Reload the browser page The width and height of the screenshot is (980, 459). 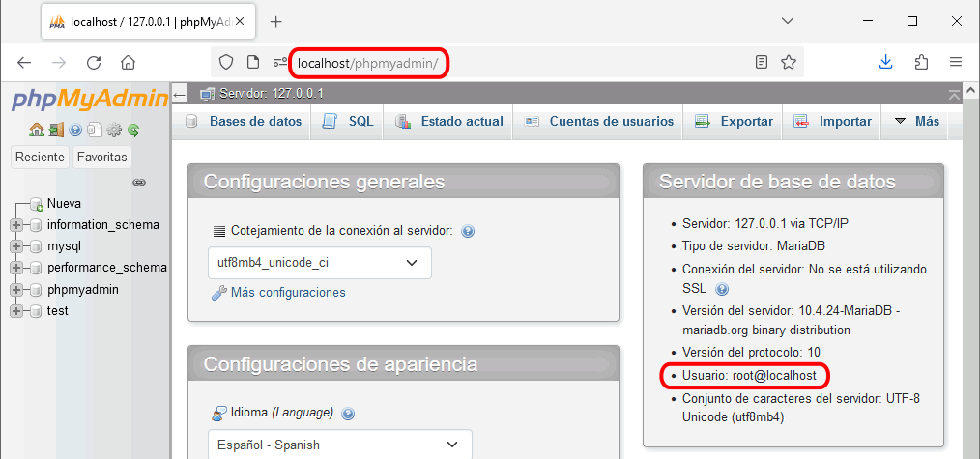(x=94, y=62)
